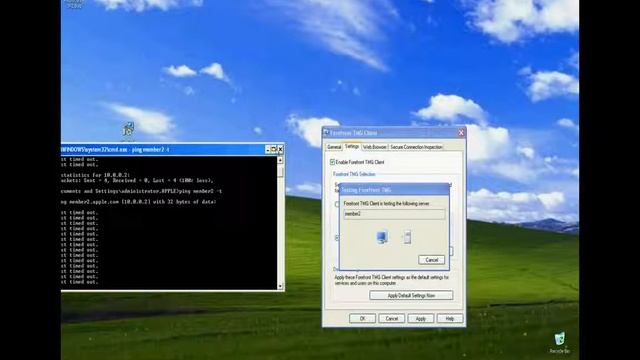Click the Testing Forefront TMG title bar
This screenshot has width=640, height=360.
[394, 190]
